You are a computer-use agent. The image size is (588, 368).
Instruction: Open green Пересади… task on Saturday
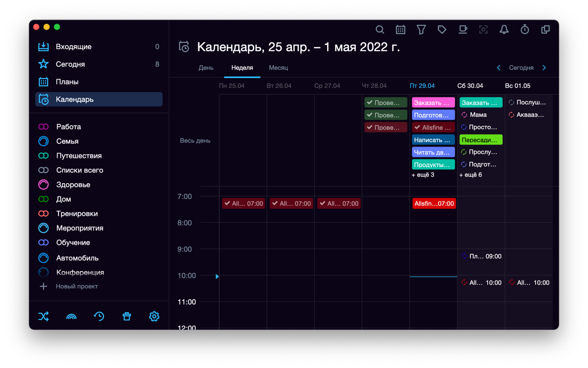(x=481, y=140)
